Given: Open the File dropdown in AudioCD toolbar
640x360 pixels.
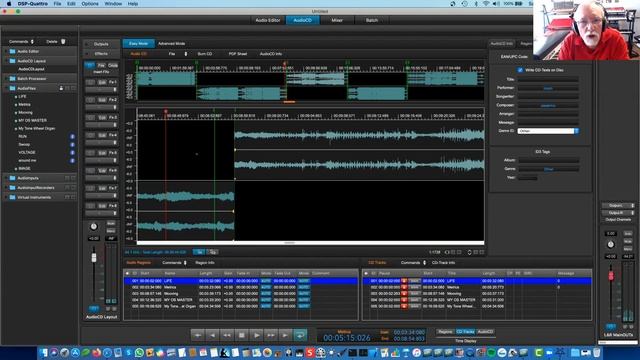Looking at the screenshot, I should [178, 54].
